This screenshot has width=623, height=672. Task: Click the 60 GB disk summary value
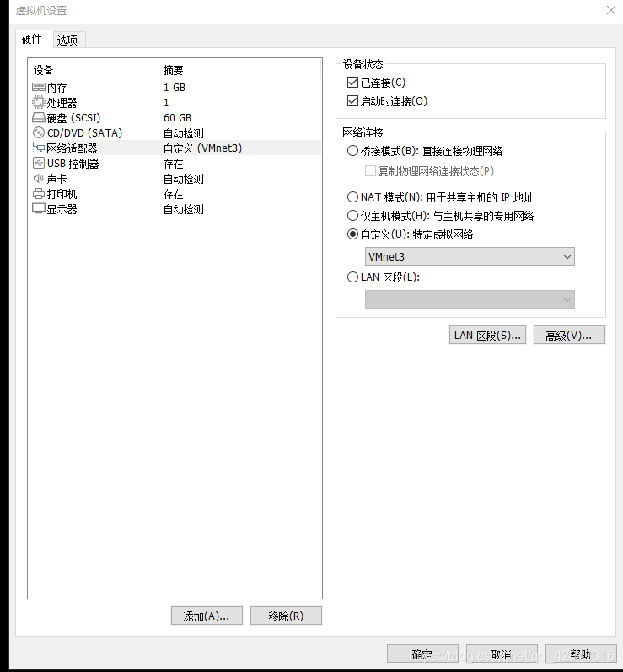pos(177,117)
